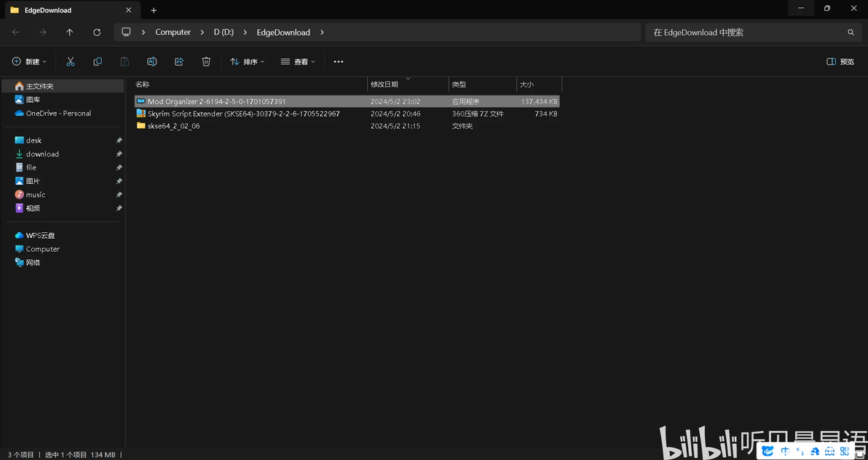Open a new tab with the plus button
Viewport: 868px width, 460px height.
pos(154,10)
